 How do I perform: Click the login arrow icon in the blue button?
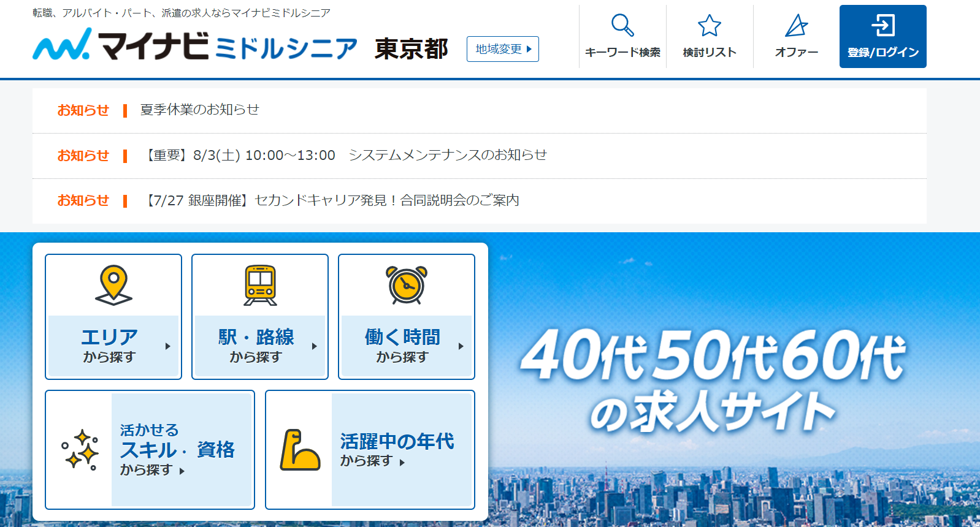(x=882, y=26)
